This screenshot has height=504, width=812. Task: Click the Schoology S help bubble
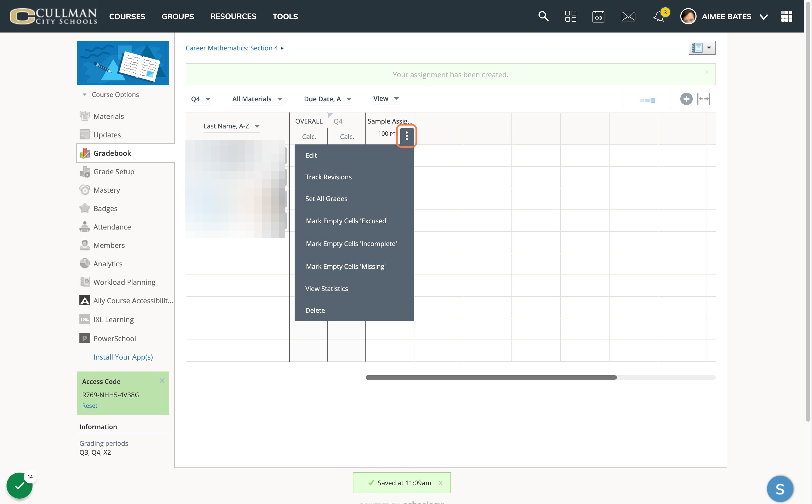tap(780, 489)
